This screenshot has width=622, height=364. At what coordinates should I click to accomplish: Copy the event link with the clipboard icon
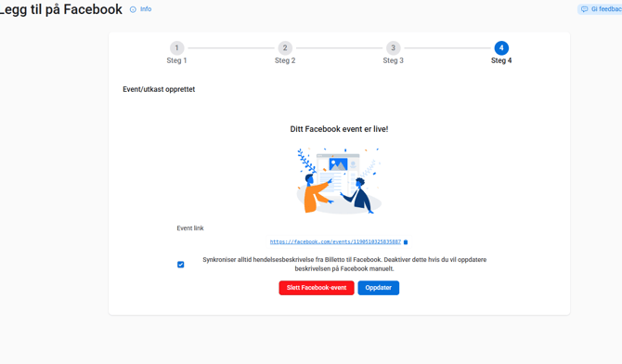(x=406, y=241)
